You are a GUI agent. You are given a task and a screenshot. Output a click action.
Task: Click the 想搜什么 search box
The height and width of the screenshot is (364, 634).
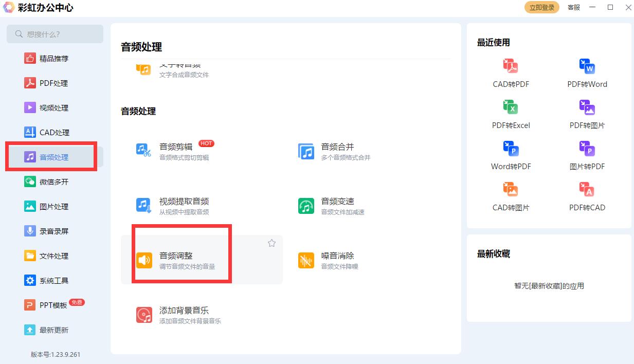click(x=55, y=33)
